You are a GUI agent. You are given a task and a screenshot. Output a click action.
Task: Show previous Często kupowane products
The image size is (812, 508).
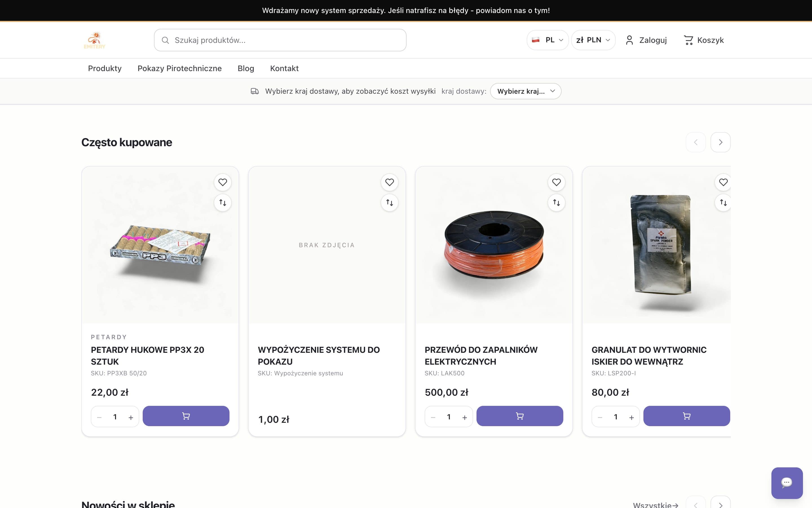pos(696,142)
